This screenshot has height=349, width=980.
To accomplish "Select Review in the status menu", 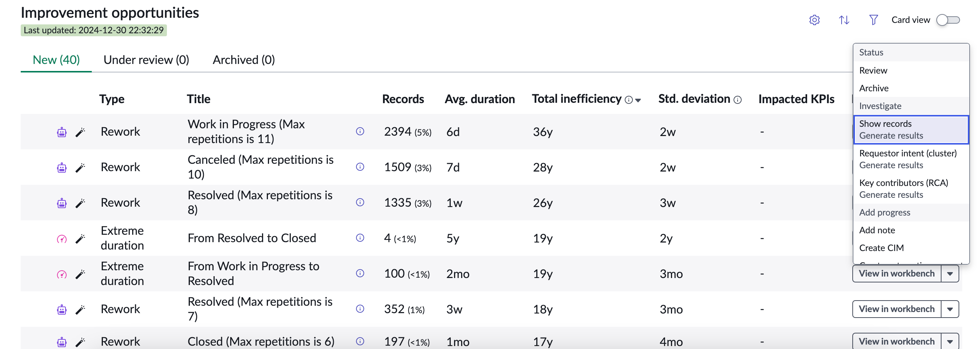I will [x=911, y=70].
